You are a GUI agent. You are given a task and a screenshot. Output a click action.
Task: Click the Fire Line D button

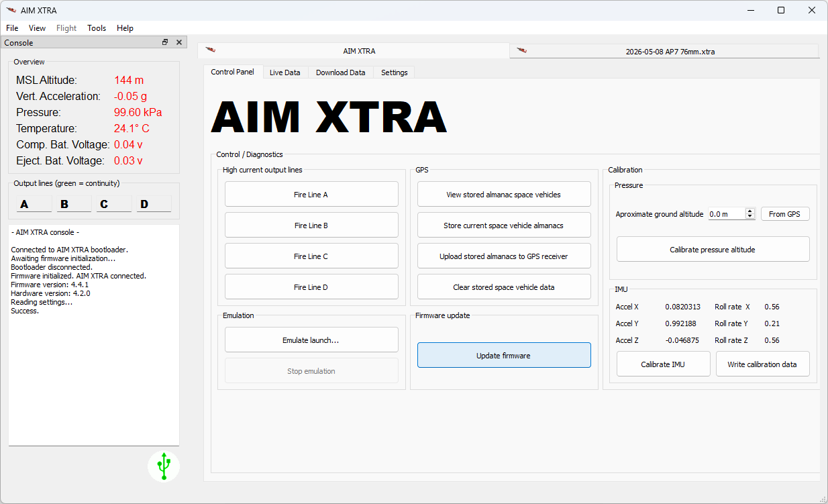point(311,287)
